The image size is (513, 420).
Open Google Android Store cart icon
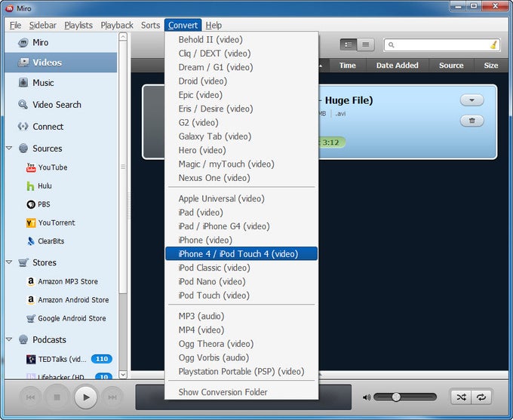31,318
